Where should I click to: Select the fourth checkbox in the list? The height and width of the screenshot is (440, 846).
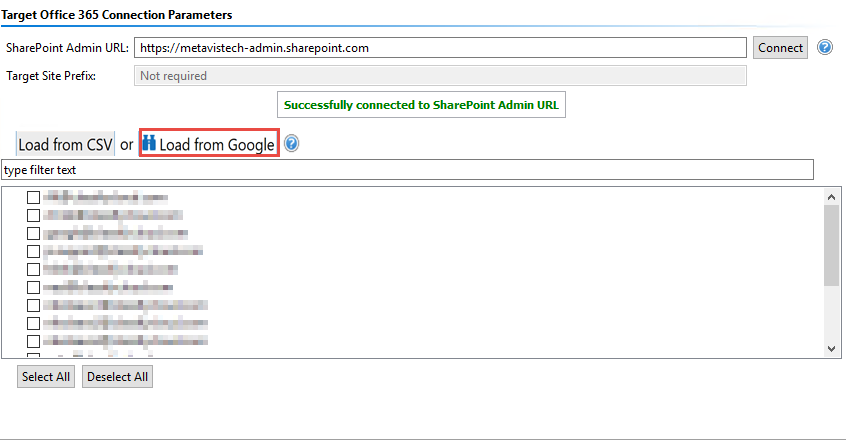(33, 251)
